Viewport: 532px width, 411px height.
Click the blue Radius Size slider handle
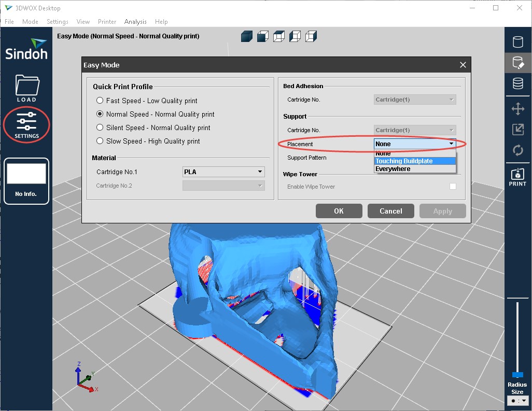(x=517, y=374)
